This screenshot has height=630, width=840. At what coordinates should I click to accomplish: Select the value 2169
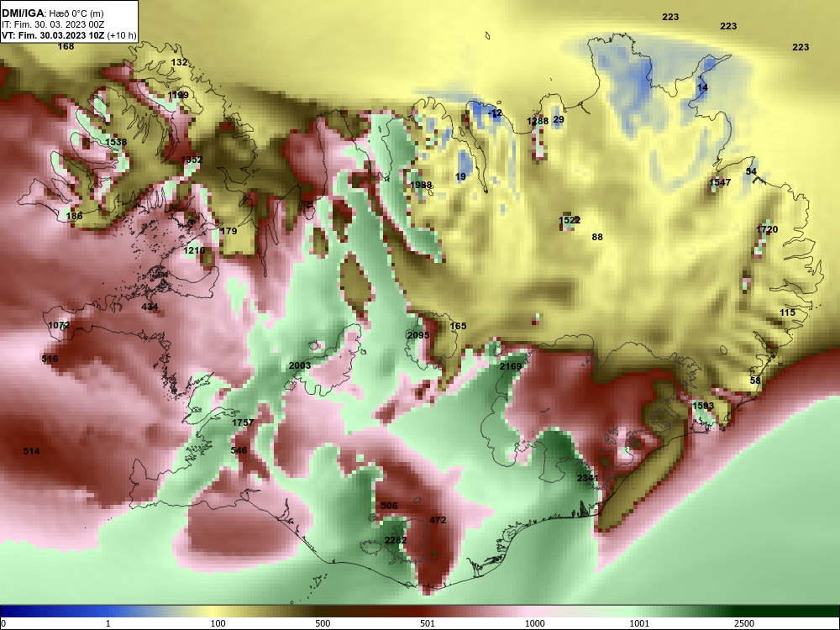511,366
